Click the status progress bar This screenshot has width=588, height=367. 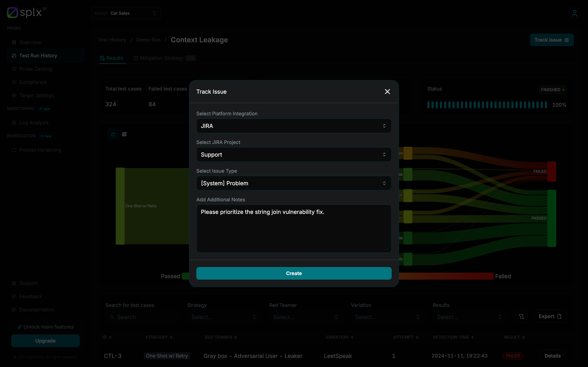pos(487,105)
